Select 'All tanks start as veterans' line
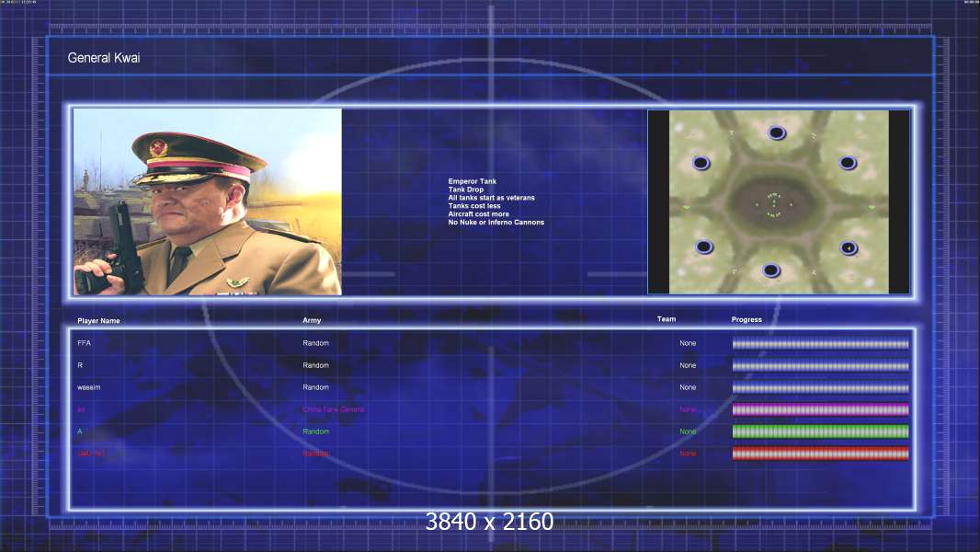Image resolution: width=980 pixels, height=552 pixels. point(491,198)
